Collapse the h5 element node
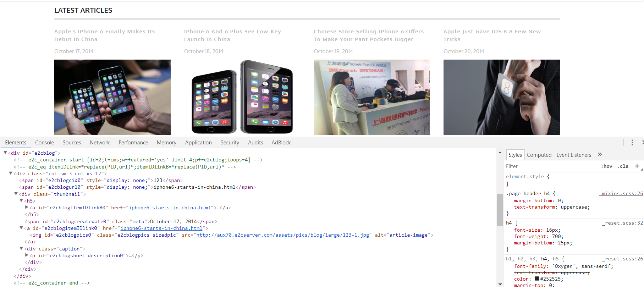The width and height of the screenshot is (644, 287). click(x=21, y=200)
